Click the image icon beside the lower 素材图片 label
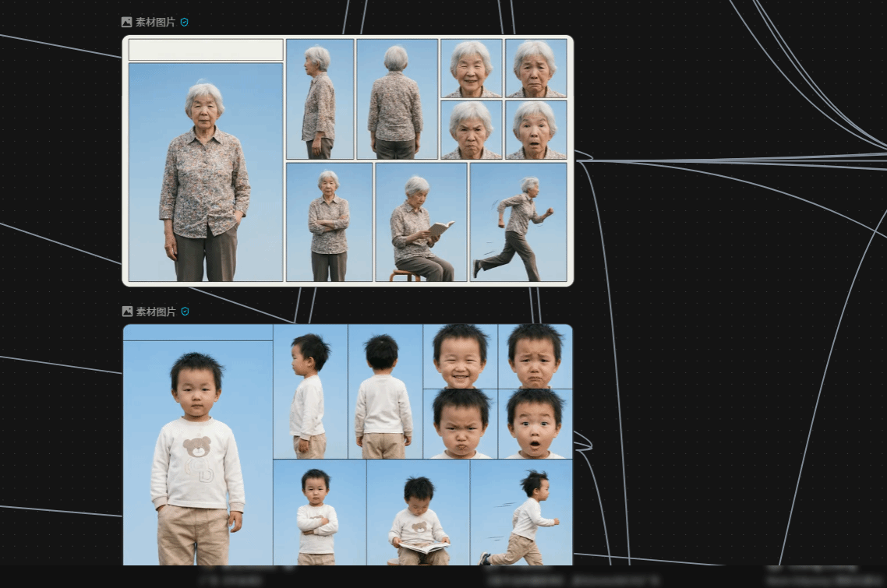 tap(127, 312)
